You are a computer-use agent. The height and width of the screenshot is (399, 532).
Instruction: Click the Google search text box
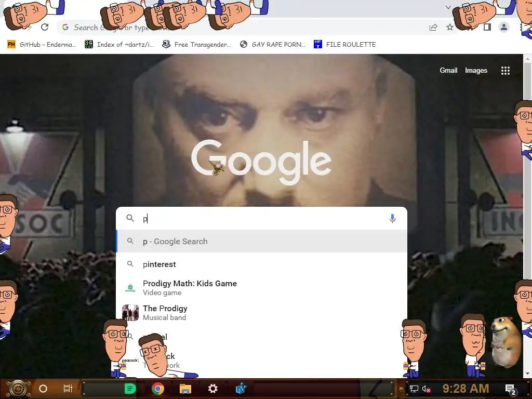pos(261,219)
